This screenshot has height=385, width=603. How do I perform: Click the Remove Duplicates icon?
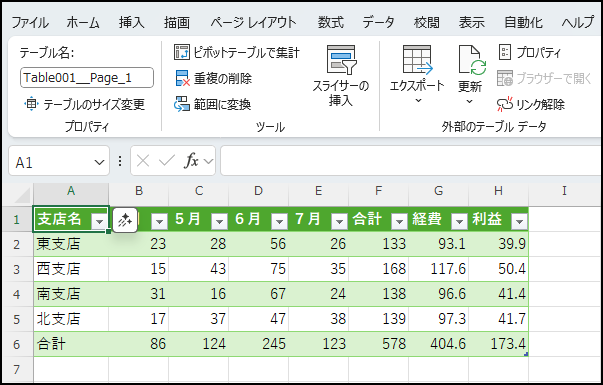coord(182,78)
